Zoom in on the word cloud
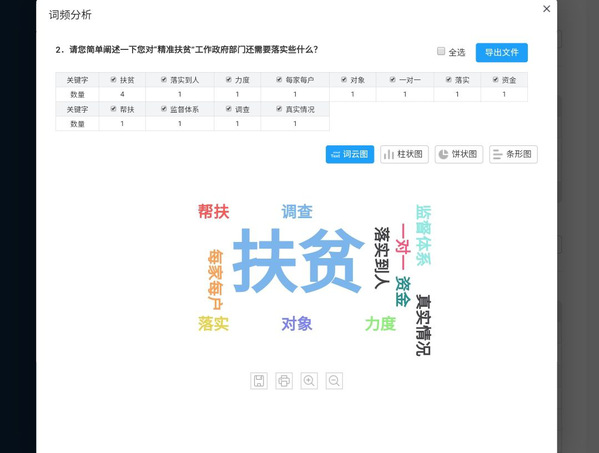 (x=309, y=381)
